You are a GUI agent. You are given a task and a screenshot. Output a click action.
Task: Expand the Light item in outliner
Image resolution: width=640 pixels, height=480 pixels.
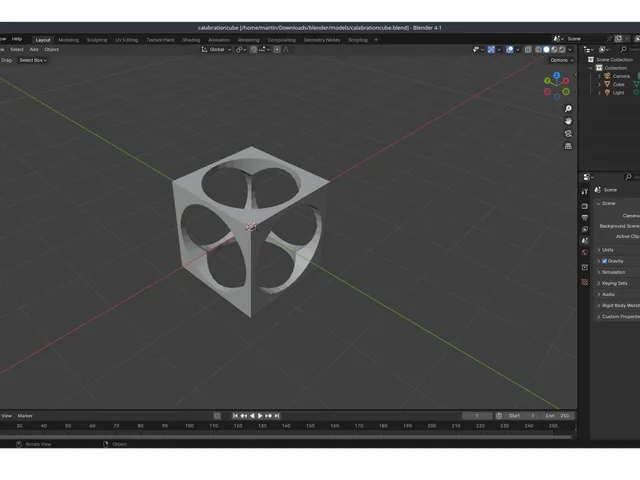[599, 93]
